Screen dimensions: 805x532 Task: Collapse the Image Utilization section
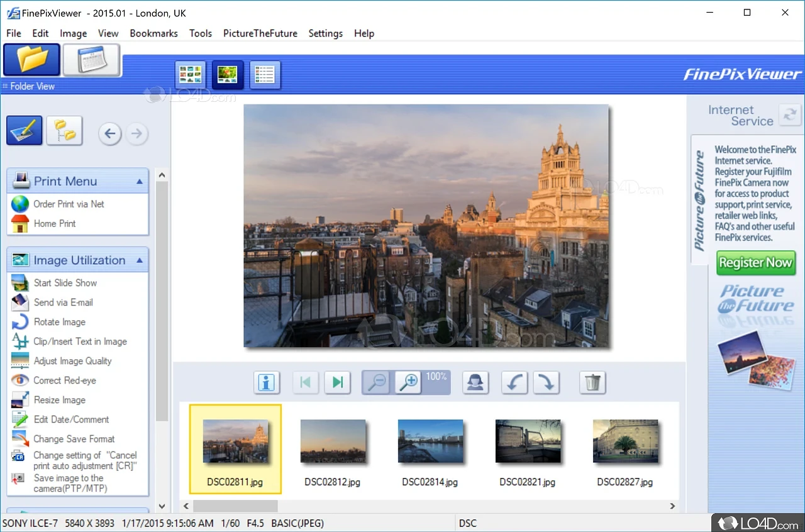[x=139, y=260]
